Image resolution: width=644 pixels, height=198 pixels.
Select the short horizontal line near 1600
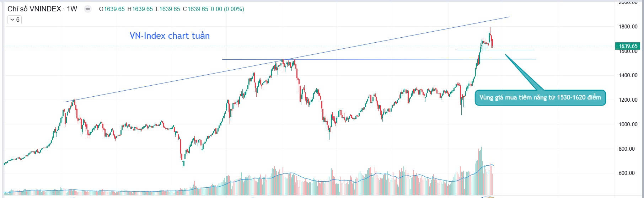point(515,50)
